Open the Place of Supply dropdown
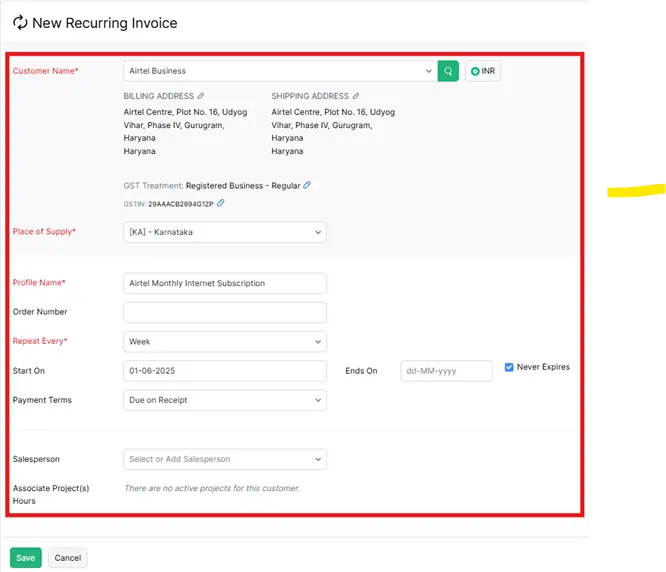 pyautogui.click(x=225, y=232)
